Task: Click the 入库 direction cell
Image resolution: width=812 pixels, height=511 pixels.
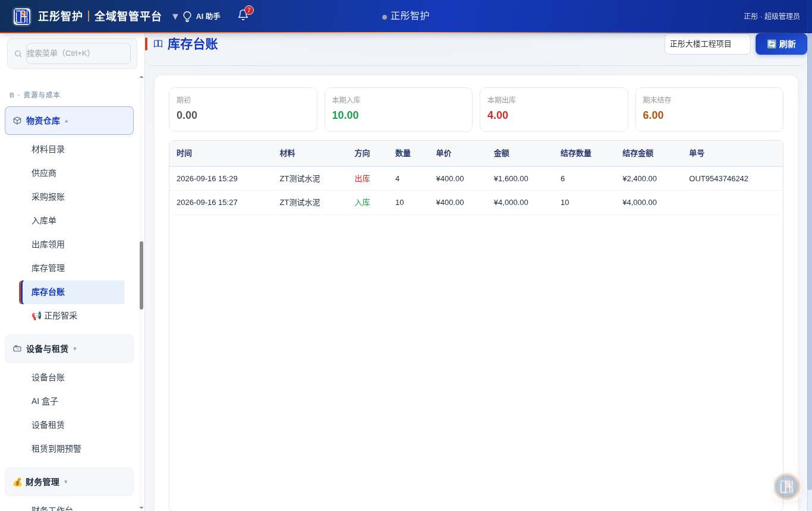Action: [x=362, y=202]
